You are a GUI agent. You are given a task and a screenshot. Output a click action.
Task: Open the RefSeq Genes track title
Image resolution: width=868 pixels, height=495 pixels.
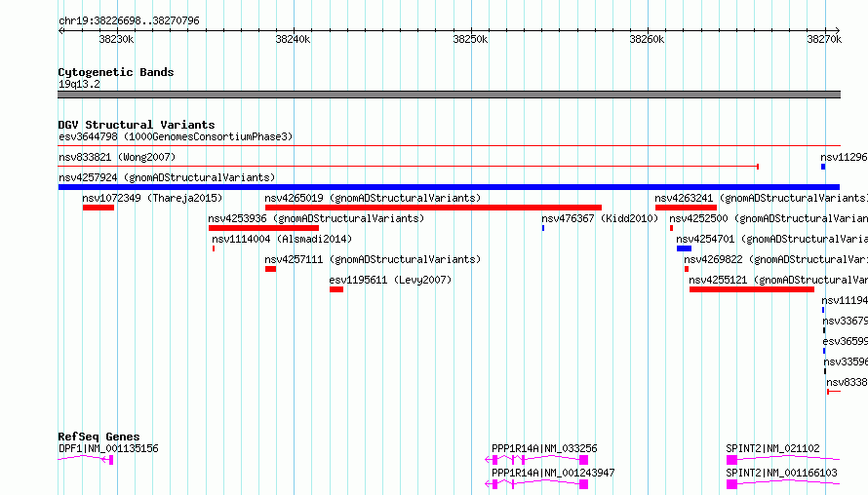pos(99,437)
